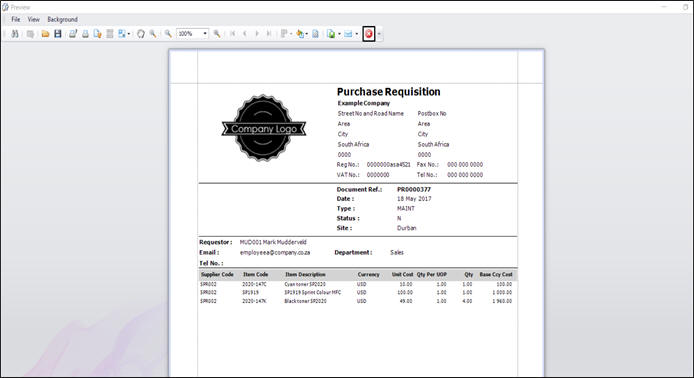
Task: Jump to Last Page arrow
Action: click(x=269, y=34)
